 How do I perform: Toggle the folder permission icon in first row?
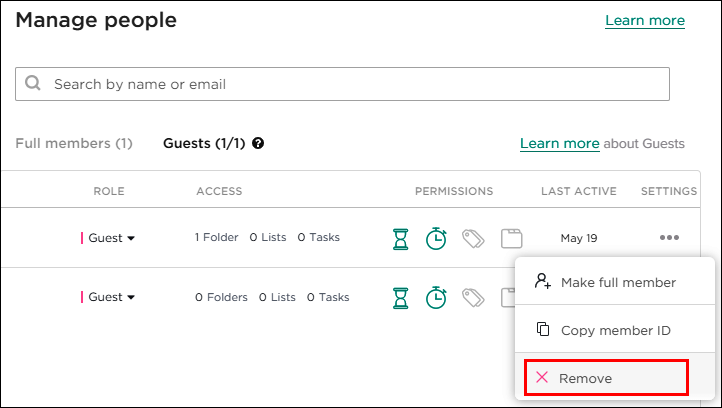pyautogui.click(x=512, y=238)
